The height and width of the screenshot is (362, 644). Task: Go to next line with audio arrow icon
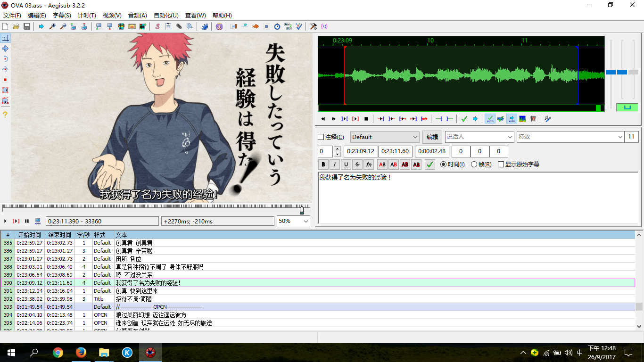(x=475, y=119)
